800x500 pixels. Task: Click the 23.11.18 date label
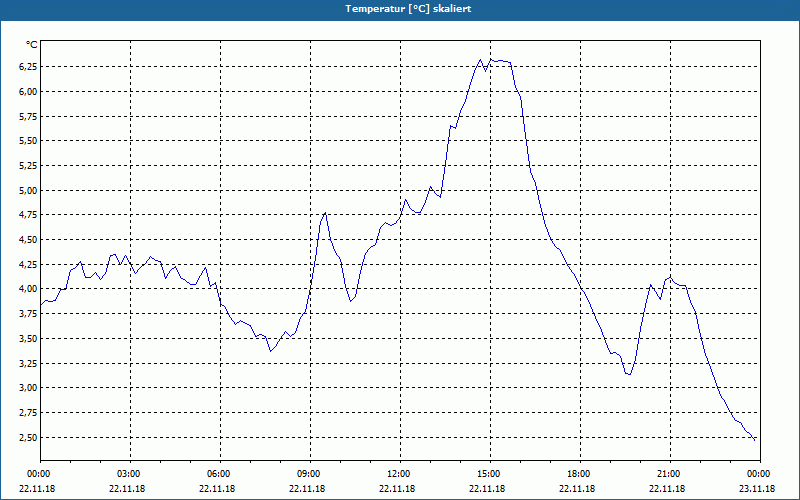757,488
